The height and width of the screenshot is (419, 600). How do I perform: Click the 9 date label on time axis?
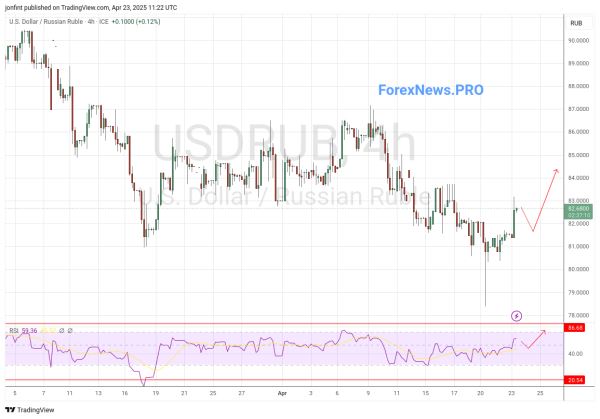[x=368, y=393]
